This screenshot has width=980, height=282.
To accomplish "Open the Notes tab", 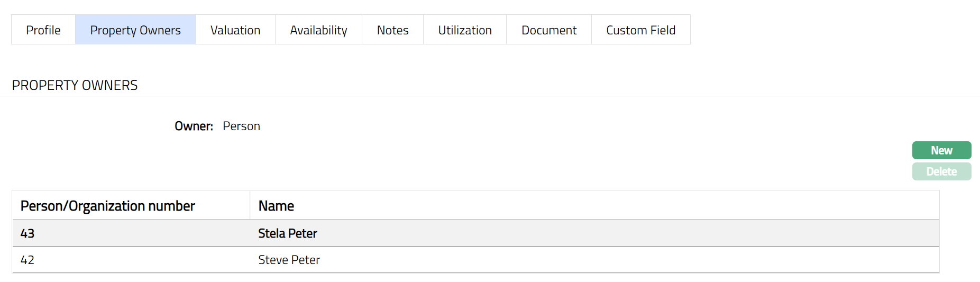I will tap(392, 30).
